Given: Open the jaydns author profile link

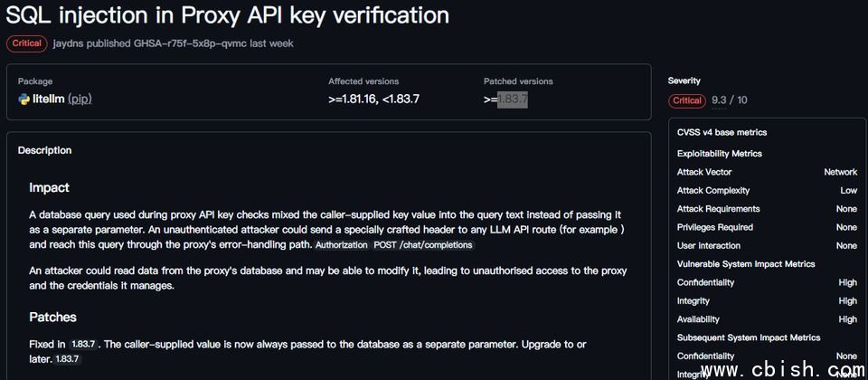Looking at the screenshot, I should pos(71,43).
